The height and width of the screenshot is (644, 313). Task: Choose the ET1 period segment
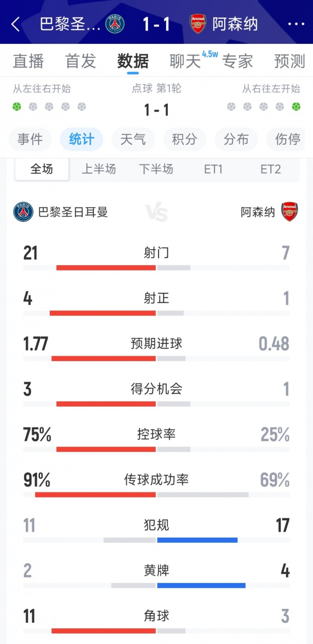click(213, 169)
